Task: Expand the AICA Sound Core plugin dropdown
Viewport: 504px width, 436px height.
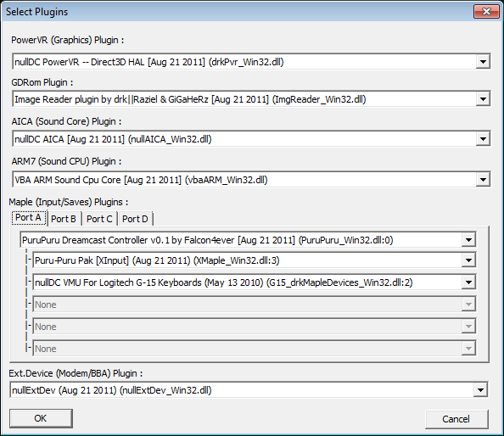Action: pyautogui.click(x=483, y=139)
